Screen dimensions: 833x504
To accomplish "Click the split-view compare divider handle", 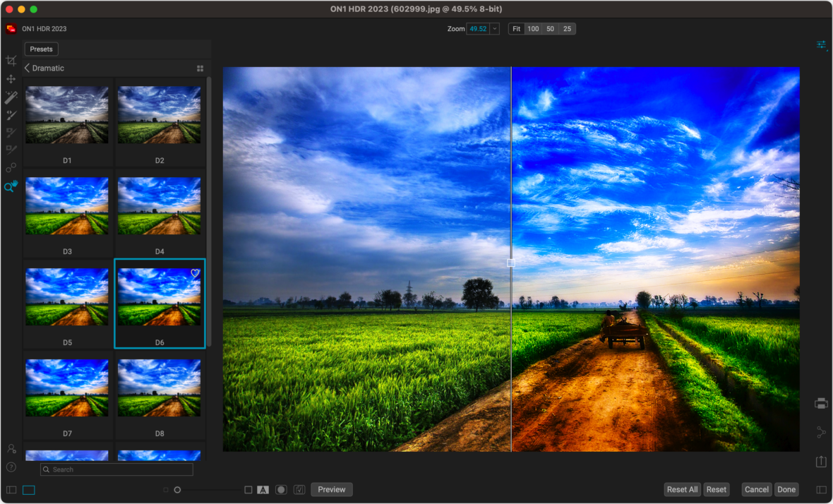I will pyautogui.click(x=511, y=263).
